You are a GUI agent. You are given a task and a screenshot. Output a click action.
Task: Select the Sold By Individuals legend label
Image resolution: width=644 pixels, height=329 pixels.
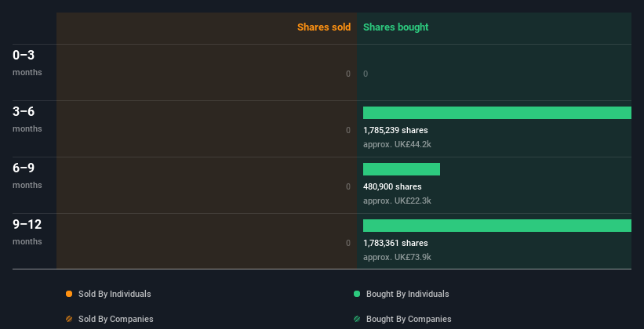pos(115,294)
